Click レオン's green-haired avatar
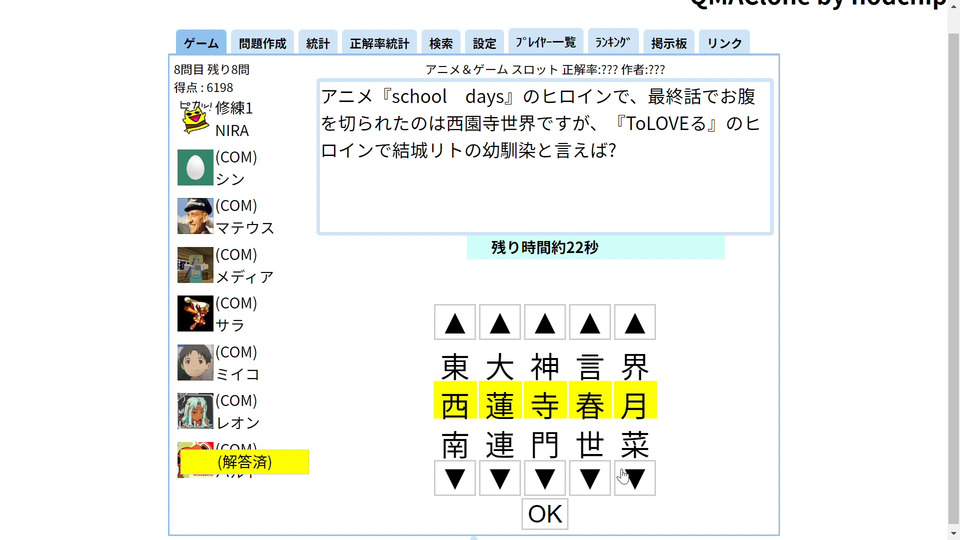Image resolution: width=960 pixels, height=540 pixels. click(195, 411)
